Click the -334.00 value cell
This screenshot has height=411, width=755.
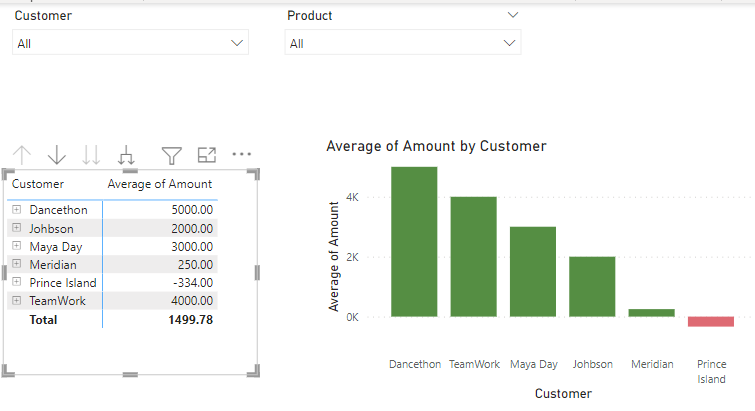pyautogui.click(x=193, y=283)
